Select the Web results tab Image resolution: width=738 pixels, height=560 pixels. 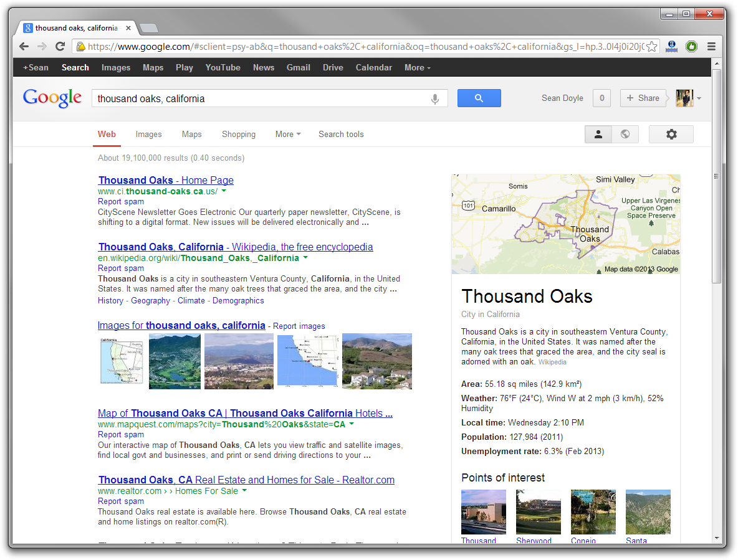[107, 135]
